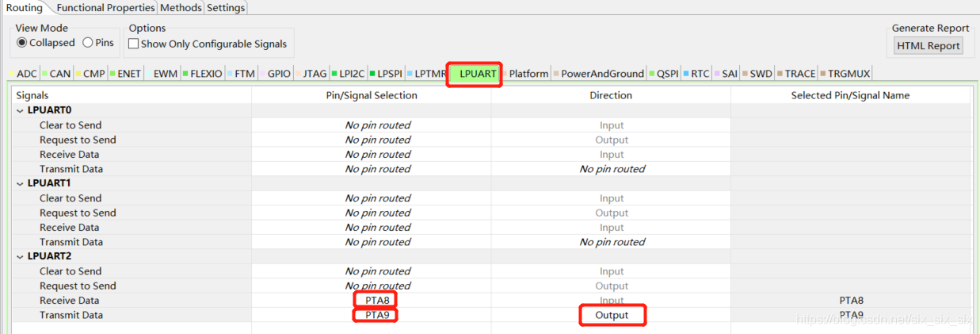
Task: Select LPUART0 Clear to Send row
Action: point(490,125)
